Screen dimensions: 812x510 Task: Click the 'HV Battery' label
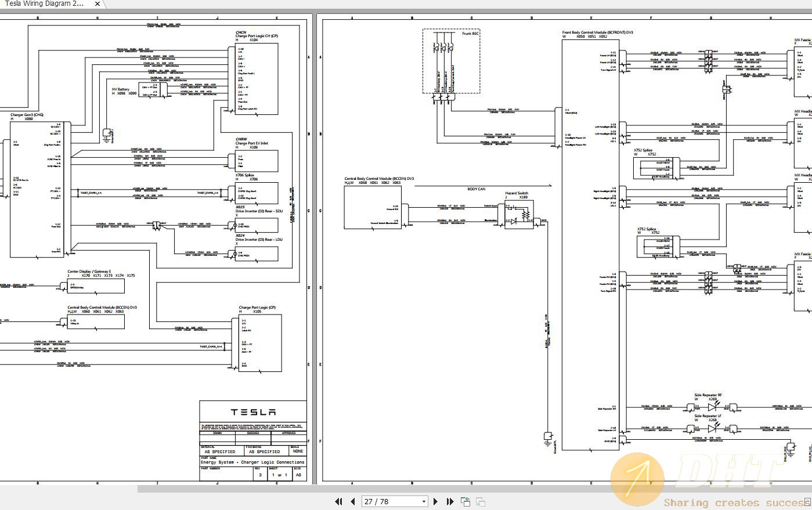[x=121, y=89]
